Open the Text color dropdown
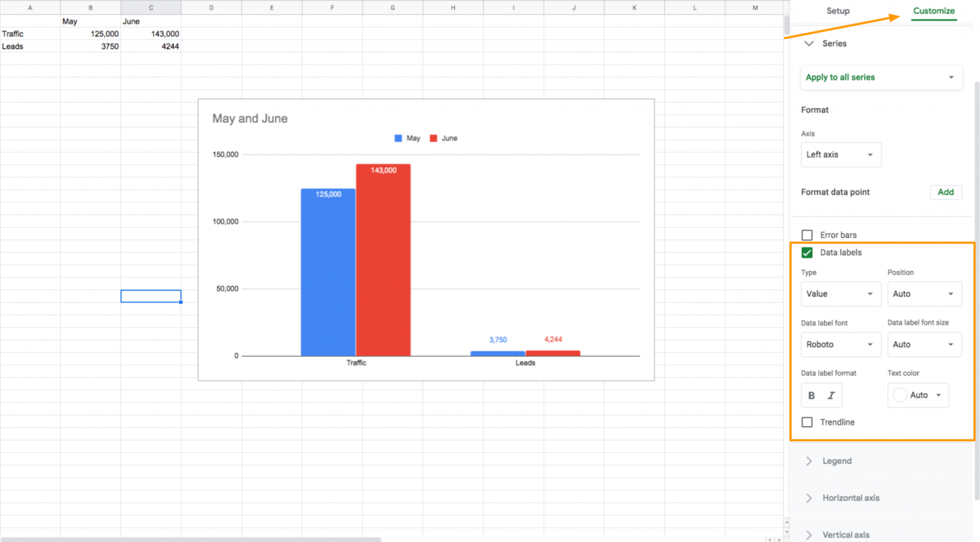980x542 pixels. 918,395
